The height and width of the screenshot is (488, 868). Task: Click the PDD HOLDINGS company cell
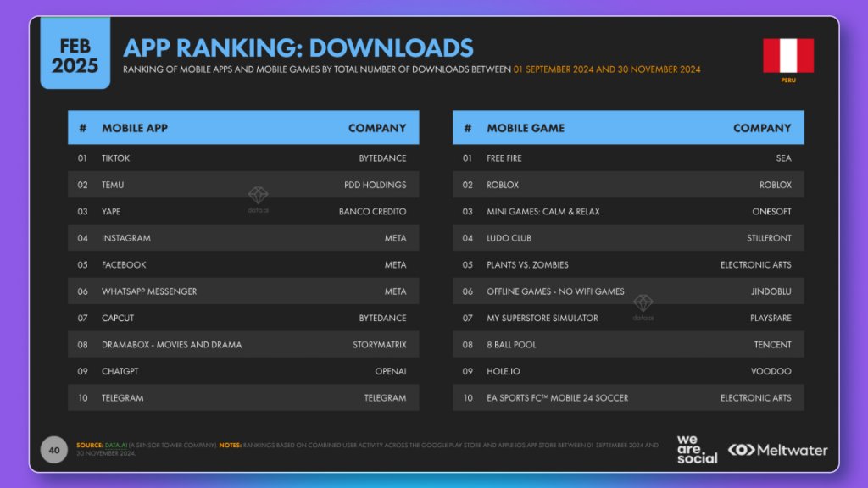pyautogui.click(x=375, y=185)
